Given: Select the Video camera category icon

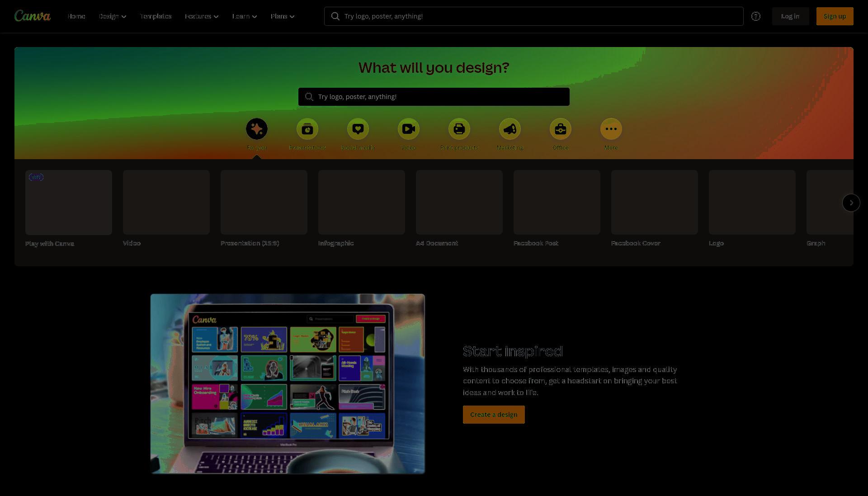Looking at the screenshot, I should tap(409, 129).
